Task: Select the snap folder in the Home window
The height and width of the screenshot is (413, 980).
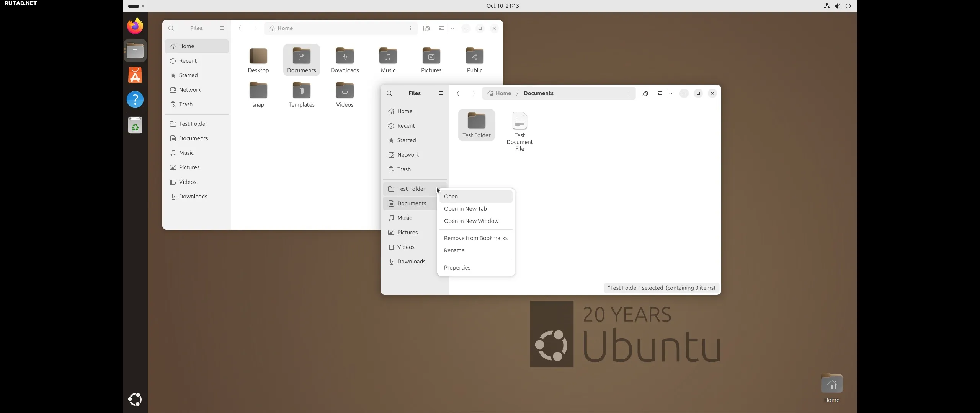Action: point(258,94)
